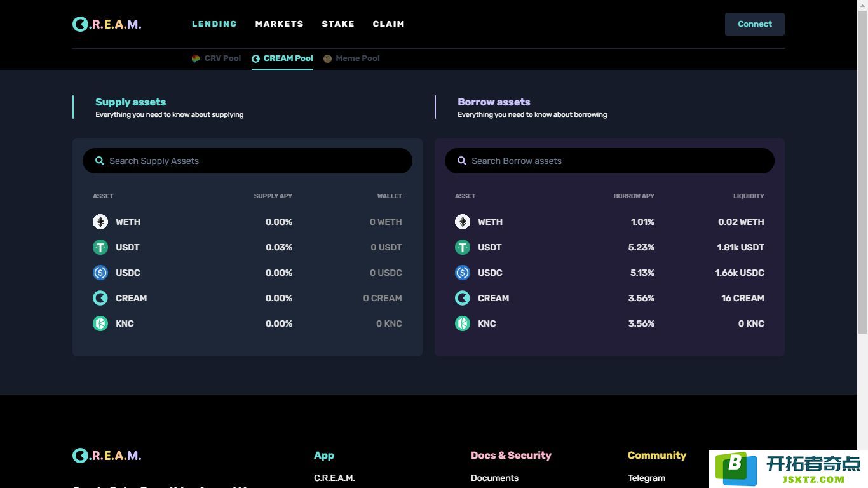
Task: Open the Telegram footer link
Action: coord(646,478)
